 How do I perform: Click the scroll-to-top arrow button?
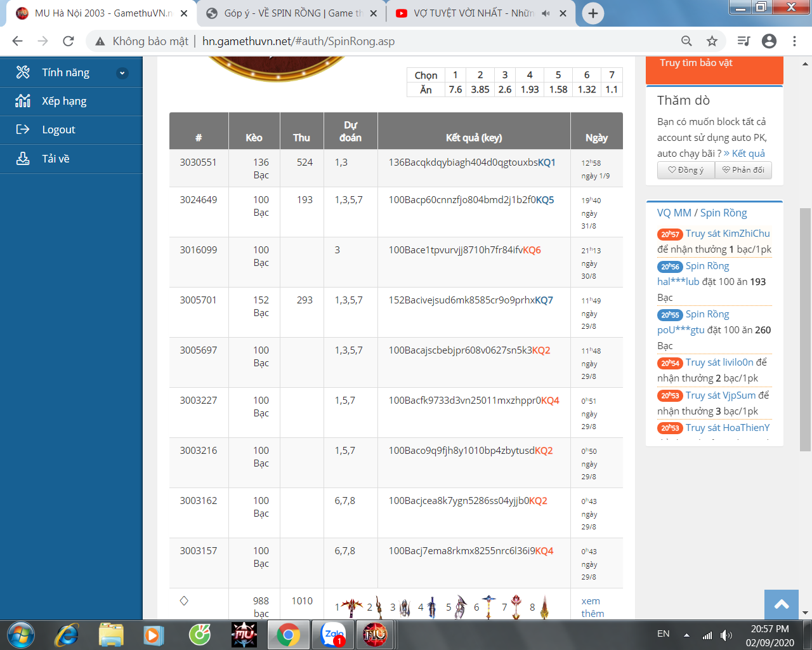pos(782,604)
